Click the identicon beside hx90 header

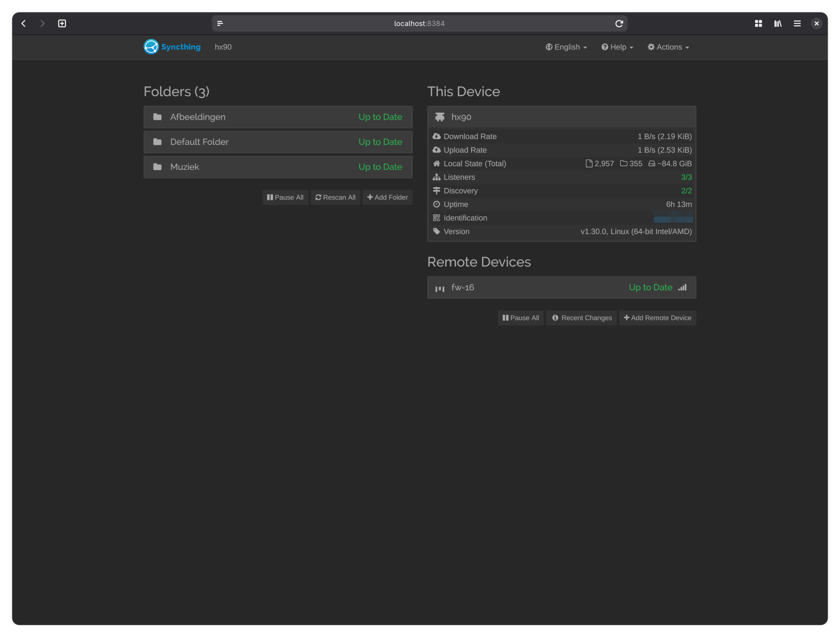coord(440,117)
